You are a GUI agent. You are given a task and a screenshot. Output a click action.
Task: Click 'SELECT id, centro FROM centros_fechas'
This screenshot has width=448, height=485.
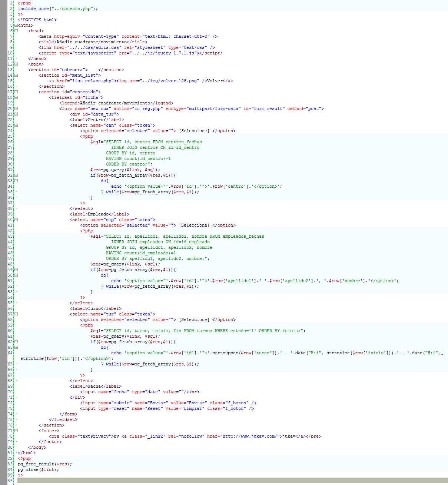154,142
